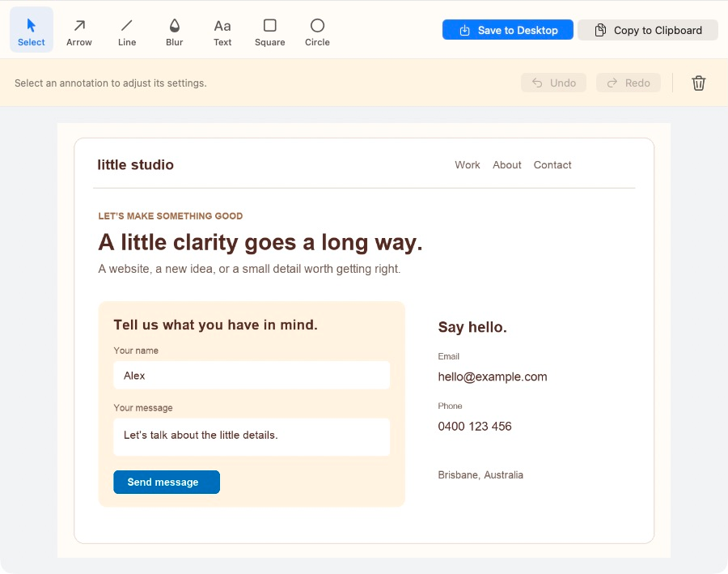Click the phone number 0400 123 456
Viewport: 728px width, 574px height.
pos(475,426)
